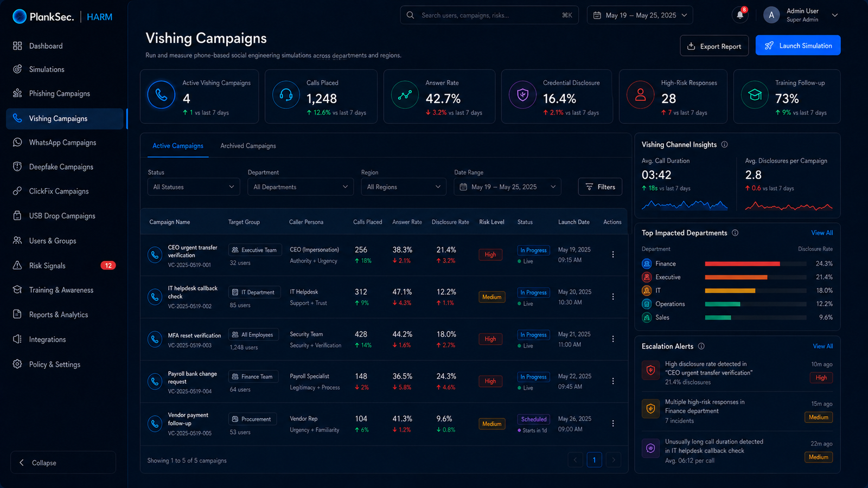Sort by Disclosure Rate column header
Image resolution: width=868 pixels, height=488 pixels.
(x=450, y=222)
